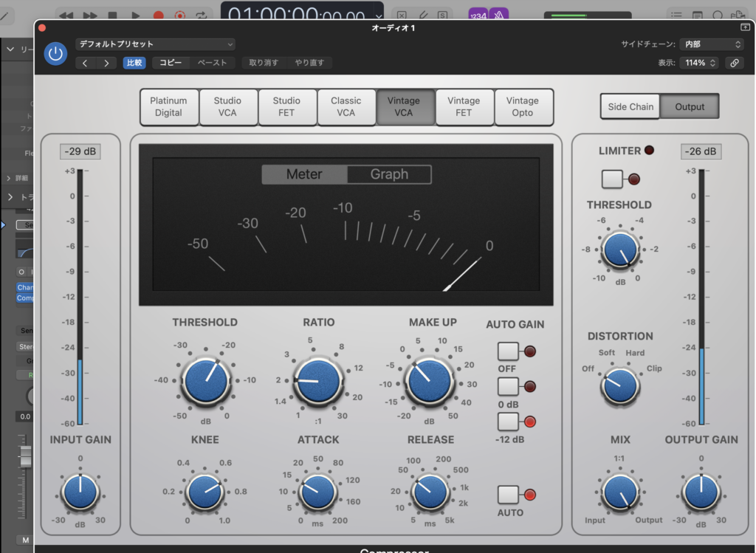Click the RATIO knob
Image resolution: width=756 pixels, height=553 pixels.
(318, 381)
